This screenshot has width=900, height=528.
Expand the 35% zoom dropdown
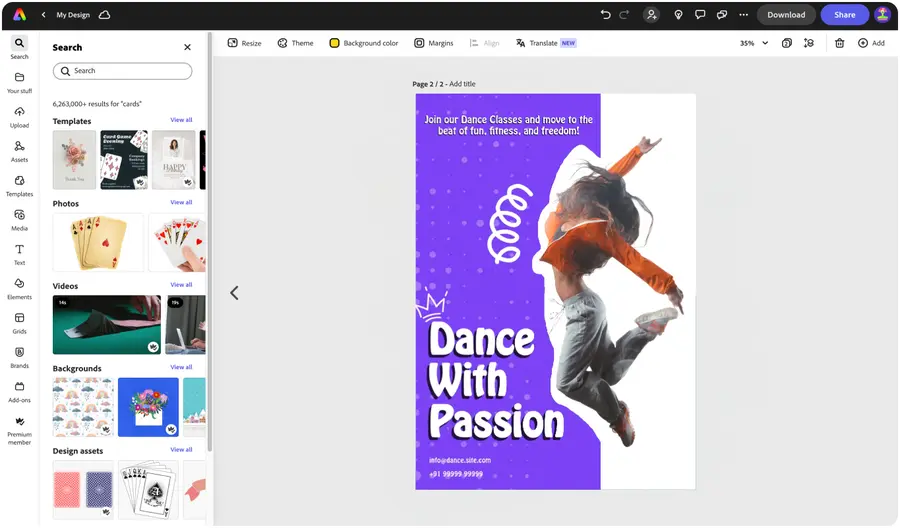coord(754,43)
